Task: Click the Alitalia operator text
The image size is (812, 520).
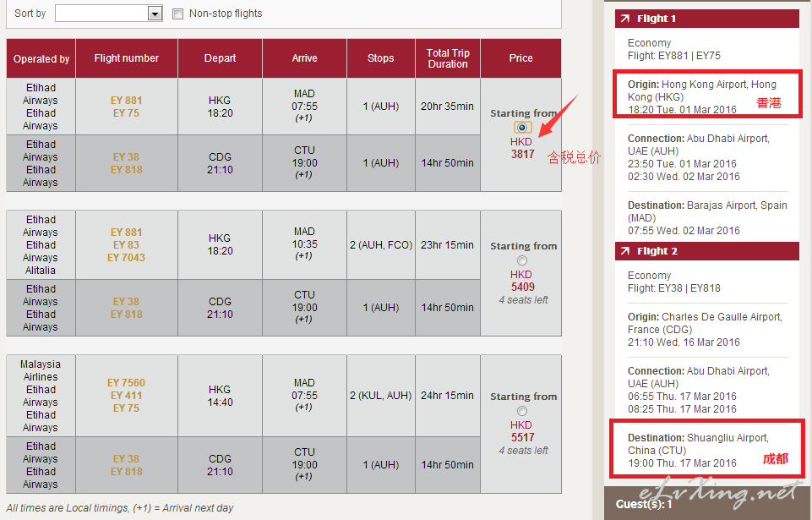Action: click(x=41, y=270)
